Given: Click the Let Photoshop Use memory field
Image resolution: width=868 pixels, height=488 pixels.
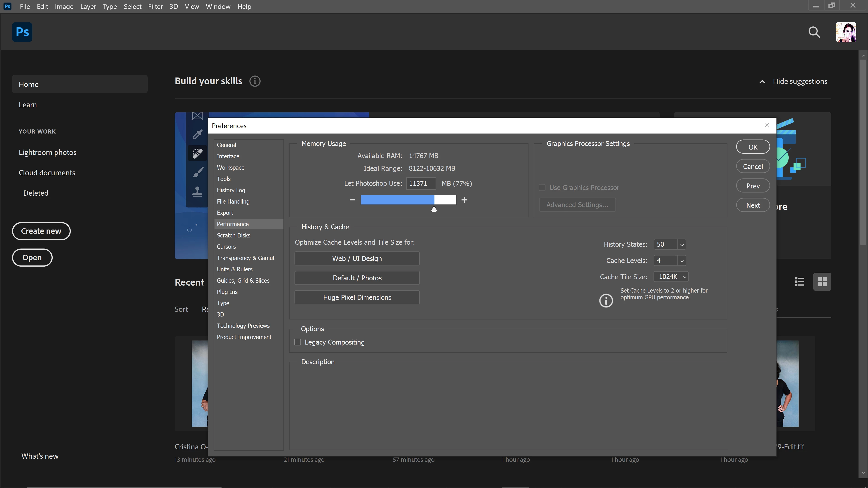Looking at the screenshot, I should (420, 183).
